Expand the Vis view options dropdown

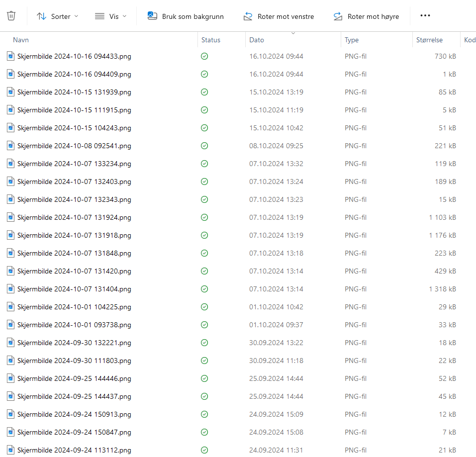pyautogui.click(x=110, y=16)
